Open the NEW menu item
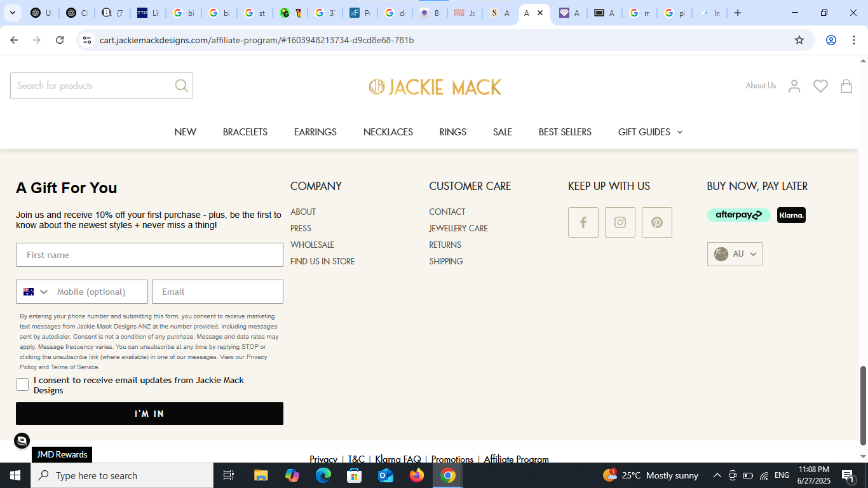 [x=186, y=132]
